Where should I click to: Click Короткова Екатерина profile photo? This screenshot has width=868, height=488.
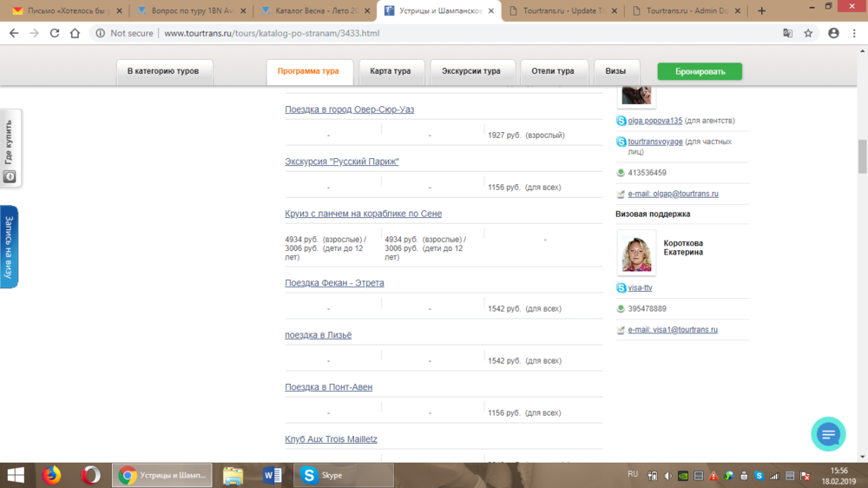(636, 254)
